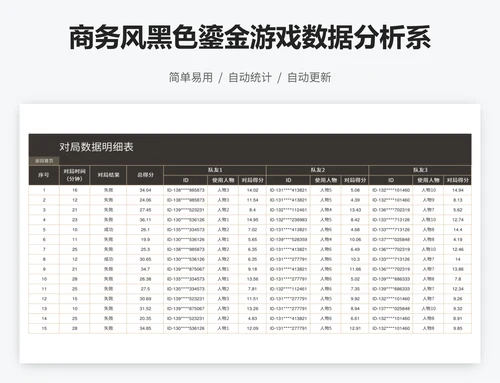Select 队友3 score cell 12.74

[x=458, y=220]
